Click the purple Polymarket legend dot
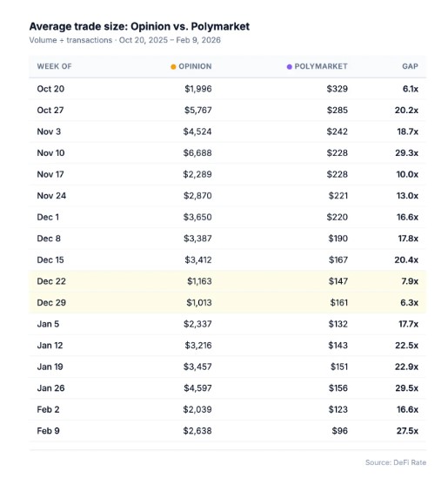The height and width of the screenshot is (478, 448). pos(290,67)
